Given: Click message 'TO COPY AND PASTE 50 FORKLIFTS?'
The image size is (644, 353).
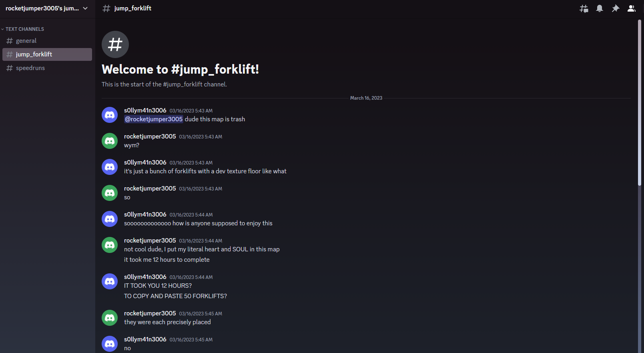Looking at the screenshot, I should (x=175, y=296).
